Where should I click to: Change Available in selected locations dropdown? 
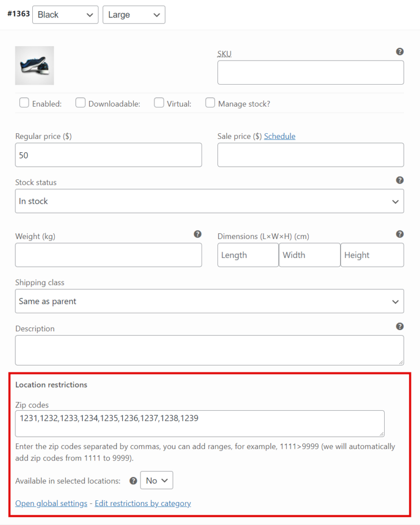point(156,480)
